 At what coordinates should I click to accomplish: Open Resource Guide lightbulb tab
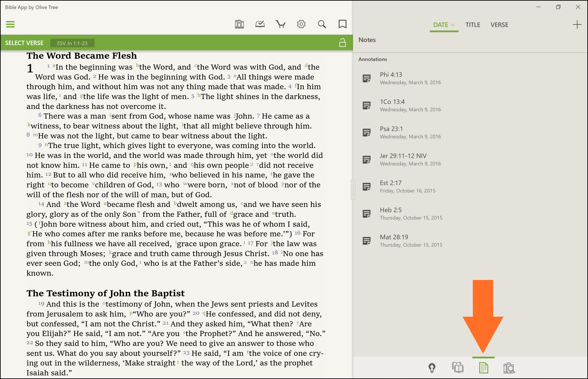432,368
